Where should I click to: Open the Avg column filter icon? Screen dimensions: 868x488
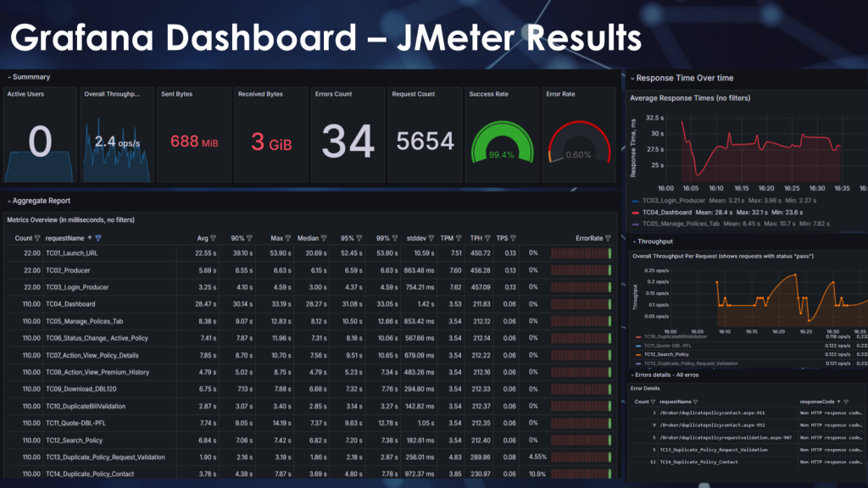tap(213, 238)
